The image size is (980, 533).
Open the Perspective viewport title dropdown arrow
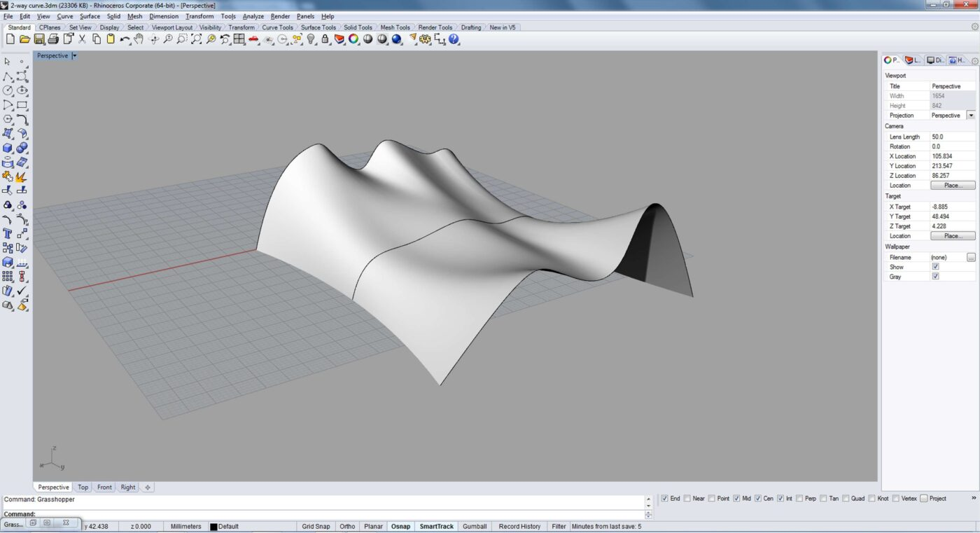(74, 55)
